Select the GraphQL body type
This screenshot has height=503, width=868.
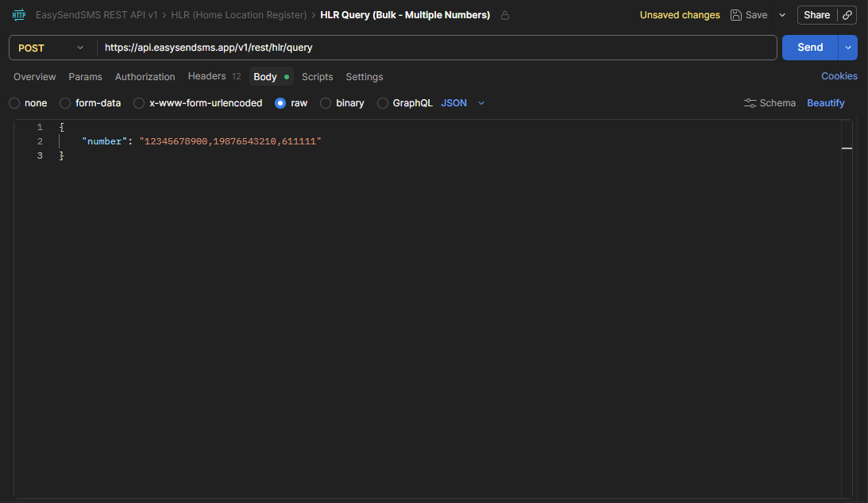[383, 103]
